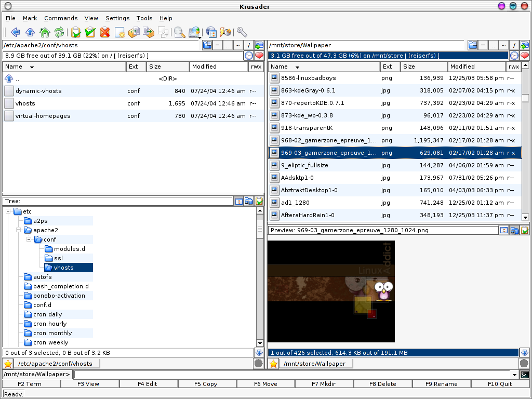The image size is (532, 399).
Task: Click the lightning-plug disconnect icon
Action: pos(225,32)
